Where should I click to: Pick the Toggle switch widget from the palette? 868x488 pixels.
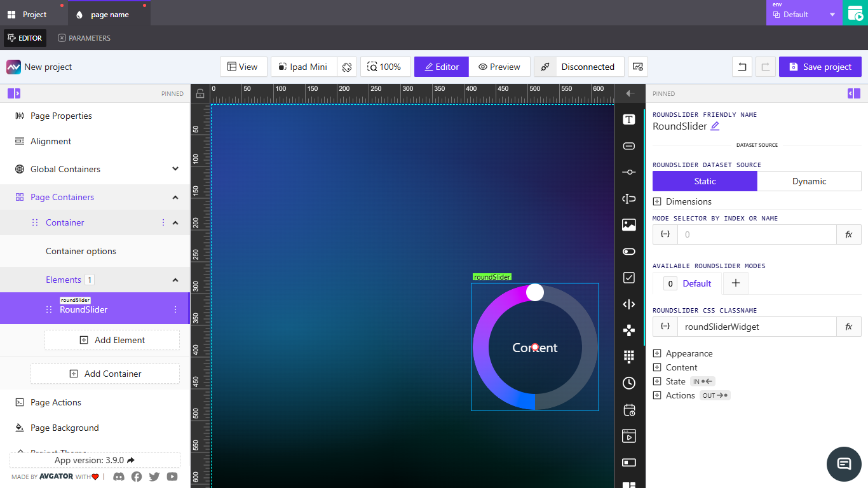(629, 251)
